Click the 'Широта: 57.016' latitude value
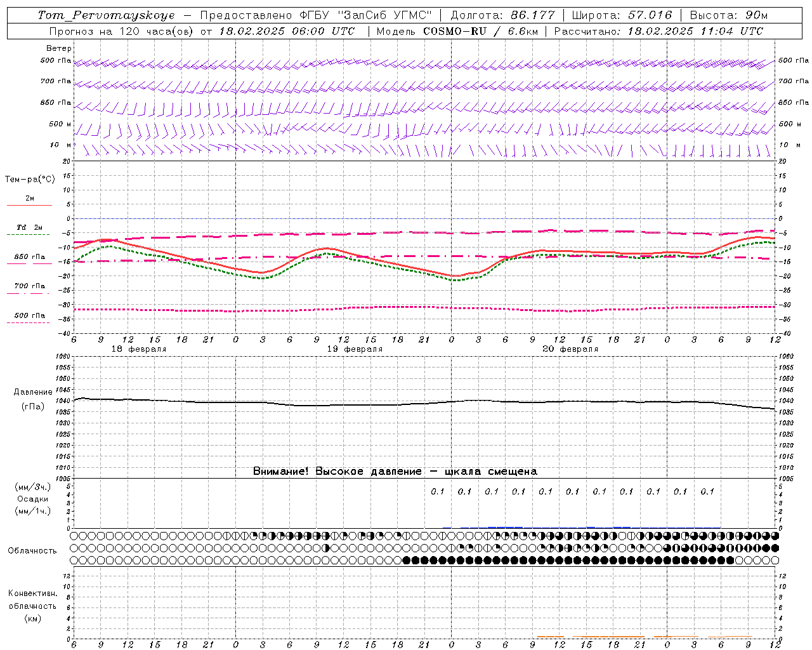Image resolution: width=812 pixels, height=650 pixels. pyautogui.click(x=622, y=15)
